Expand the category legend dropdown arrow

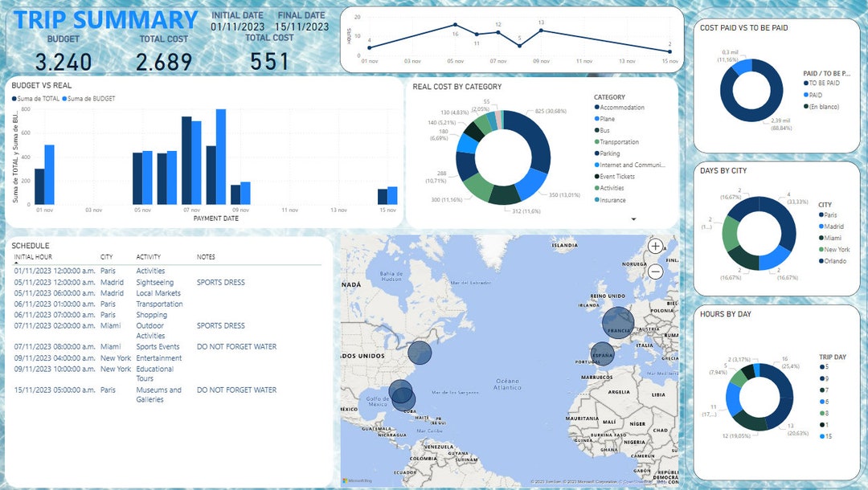pyautogui.click(x=633, y=218)
